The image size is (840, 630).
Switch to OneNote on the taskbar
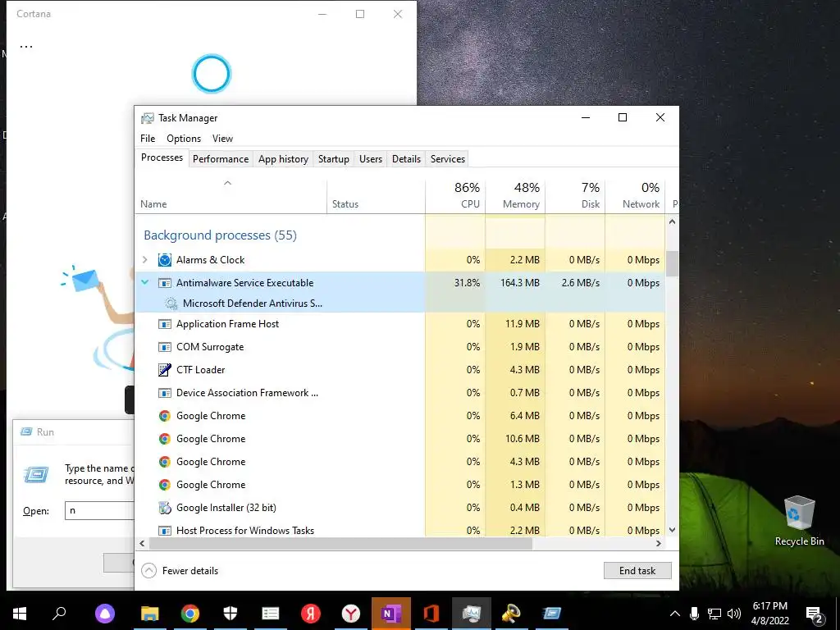pyautogui.click(x=391, y=614)
